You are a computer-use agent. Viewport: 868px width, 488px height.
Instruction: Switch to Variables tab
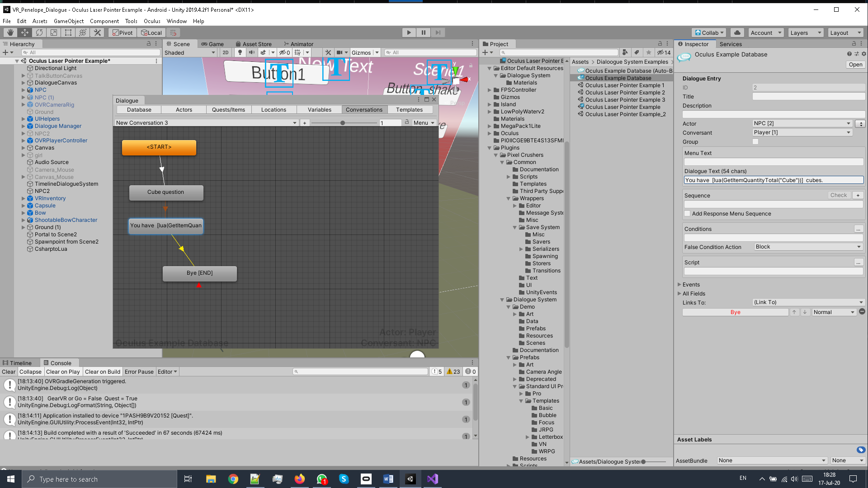pos(320,110)
